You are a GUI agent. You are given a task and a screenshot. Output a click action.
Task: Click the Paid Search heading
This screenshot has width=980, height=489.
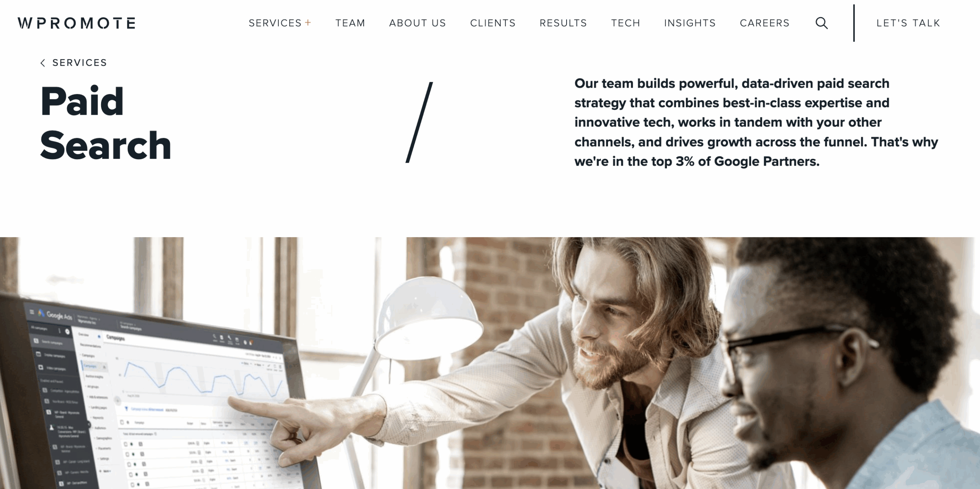point(106,123)
